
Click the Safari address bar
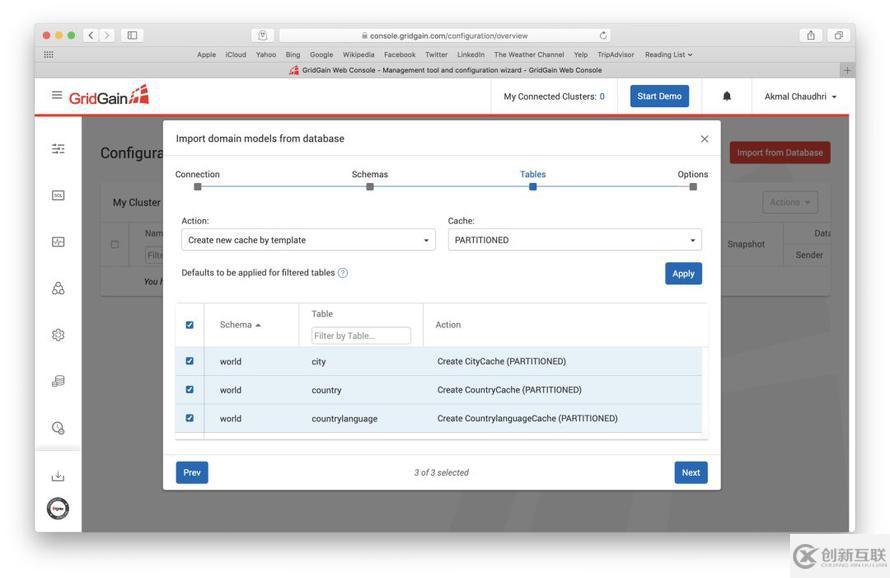tap(445, 35)
